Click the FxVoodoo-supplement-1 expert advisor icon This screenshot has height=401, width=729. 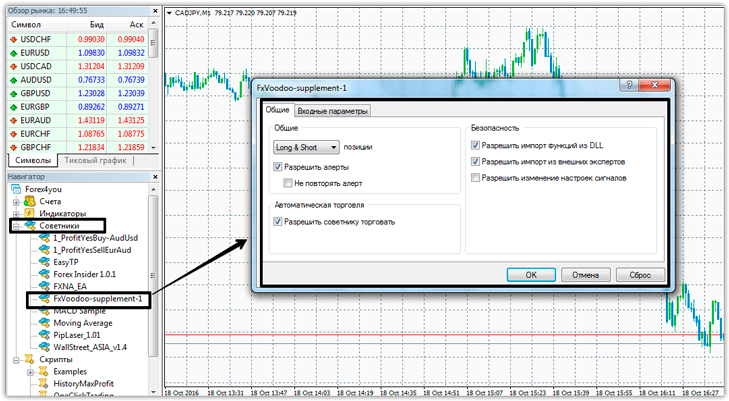point(43,298)
